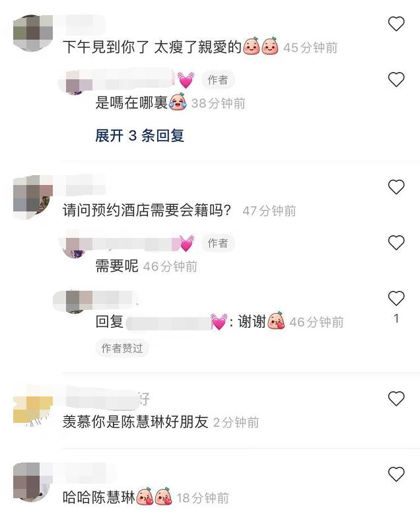420x520 pixels.
Task: Tap small avatar of the 谢谢 replier
Action: 75,301
